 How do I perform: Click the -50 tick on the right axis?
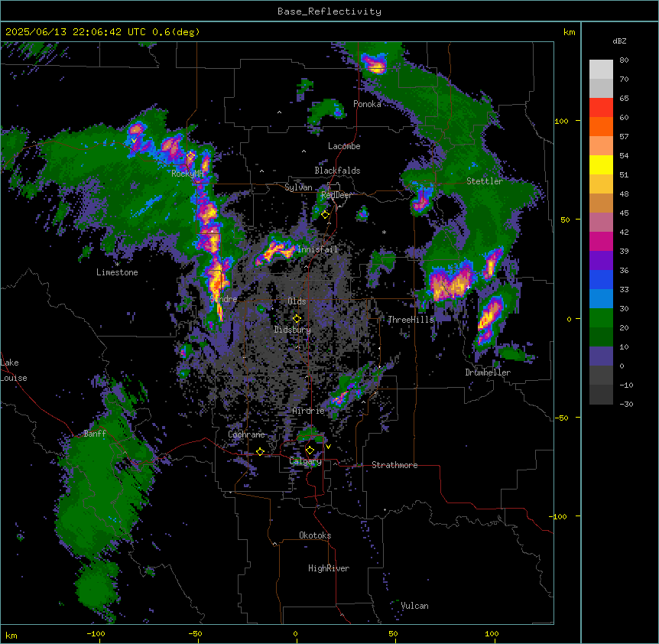click(561, 418)
